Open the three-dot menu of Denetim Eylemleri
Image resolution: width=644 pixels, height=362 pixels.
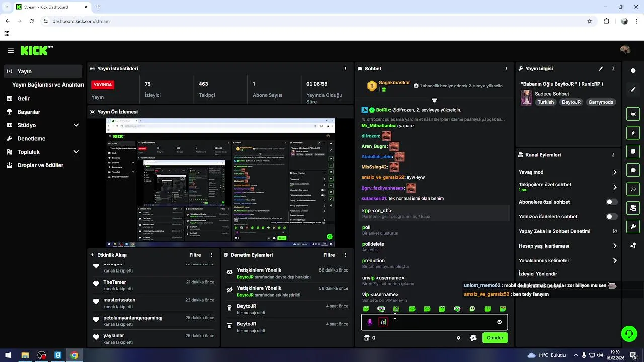pos(345,255)
